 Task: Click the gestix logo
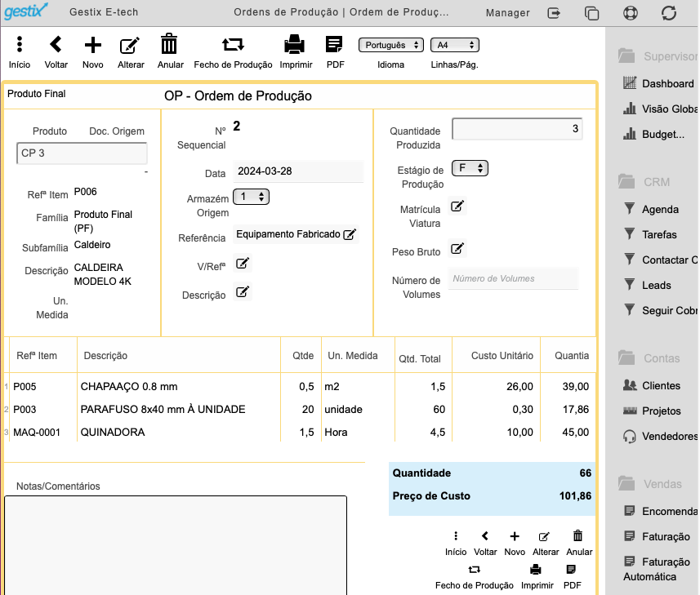tap(25, 11)
